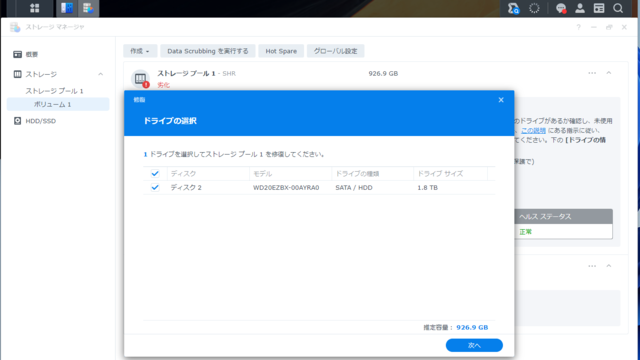Toggle the ディスク 2 row checkbox
This screenshot has height=360, width=640.
(155, 187)
